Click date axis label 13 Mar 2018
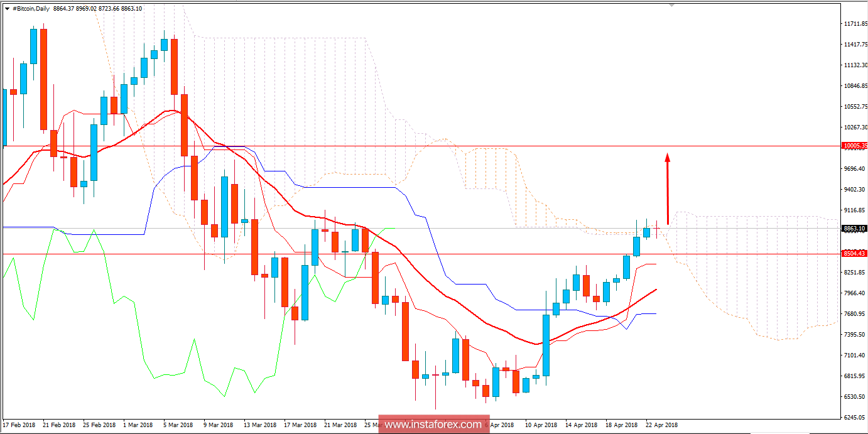 (x=260, y=425)
